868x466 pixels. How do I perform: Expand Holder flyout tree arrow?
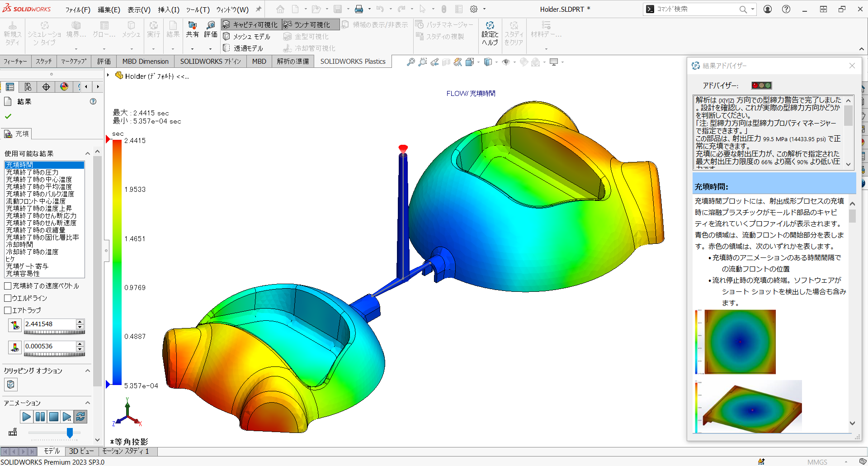point(108,75)
